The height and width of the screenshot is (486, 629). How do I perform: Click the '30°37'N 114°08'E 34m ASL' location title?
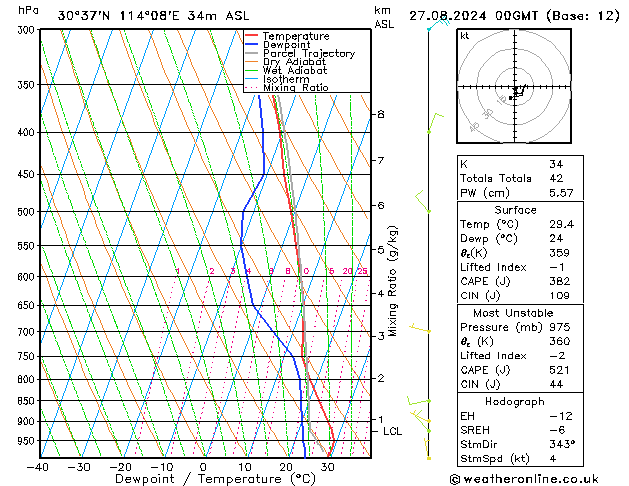153,16
